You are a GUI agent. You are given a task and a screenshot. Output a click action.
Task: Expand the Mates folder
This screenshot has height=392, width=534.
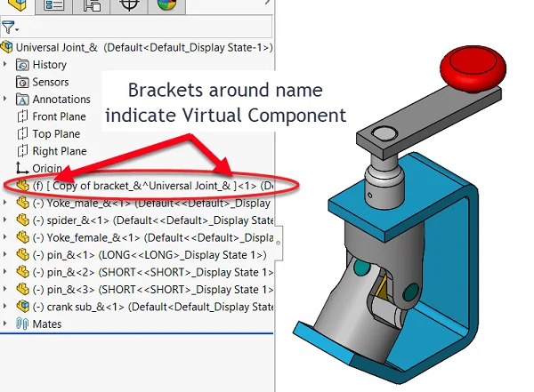tap(7, 324)
